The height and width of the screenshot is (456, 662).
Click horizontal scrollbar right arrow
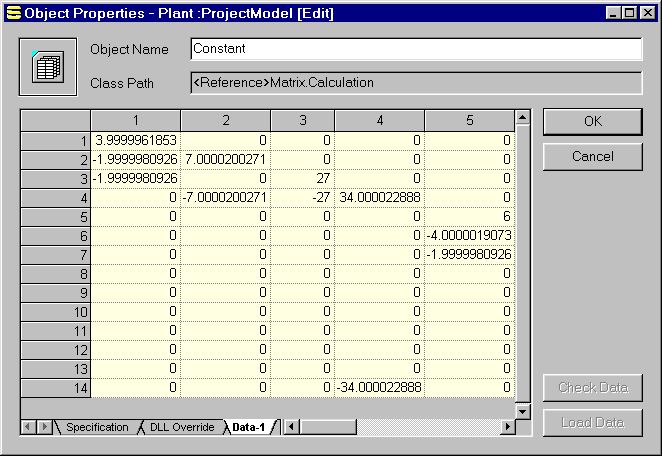point(508,427)
